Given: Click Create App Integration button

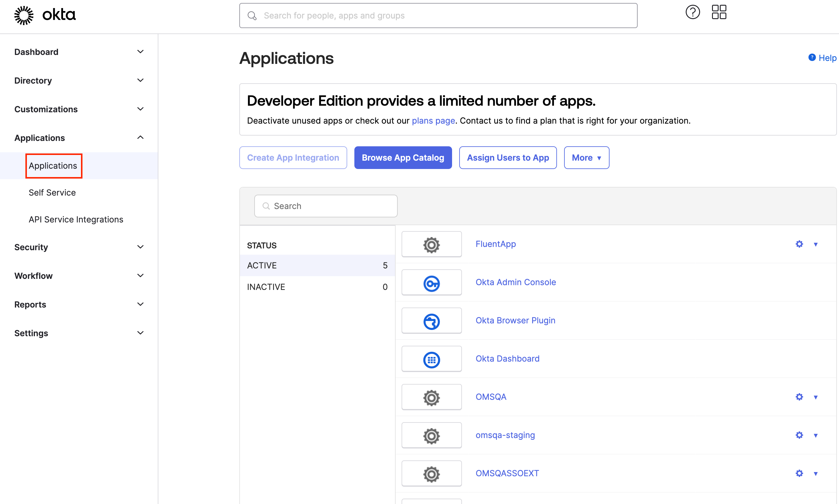Looking at the screenshot, I should [293, 157].
